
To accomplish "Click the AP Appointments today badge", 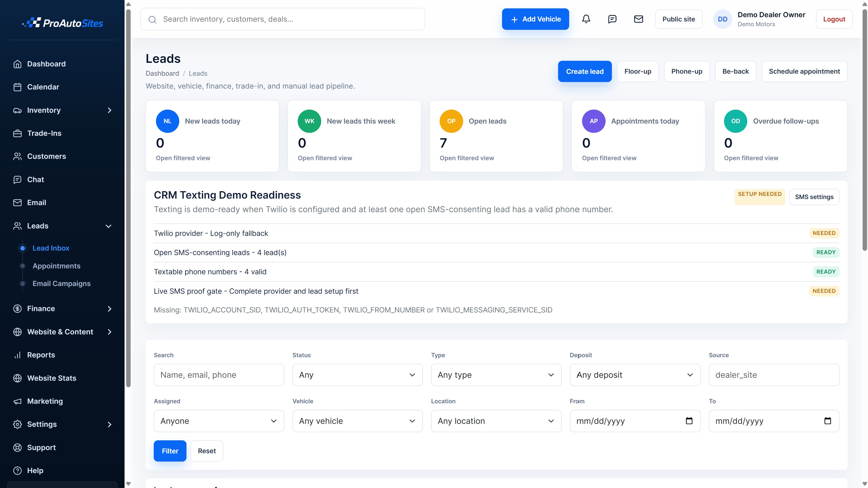I will [594, 121].
